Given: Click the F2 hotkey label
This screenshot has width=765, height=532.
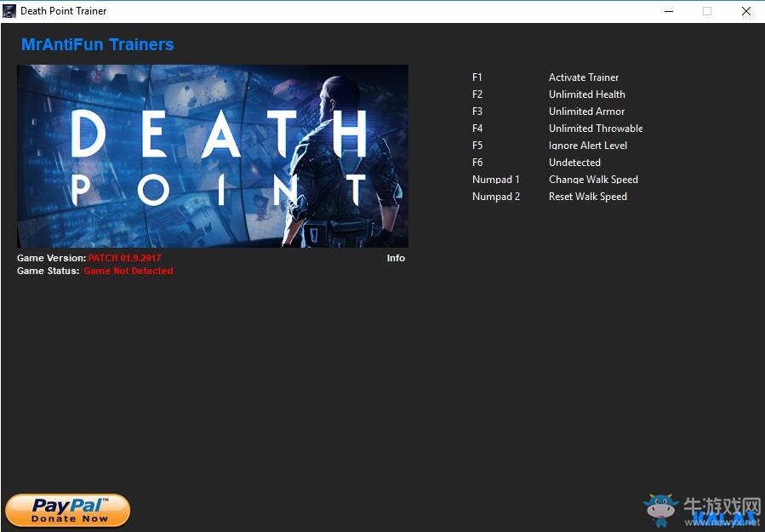Looking at the screenshot, I should tap(477, 94).
